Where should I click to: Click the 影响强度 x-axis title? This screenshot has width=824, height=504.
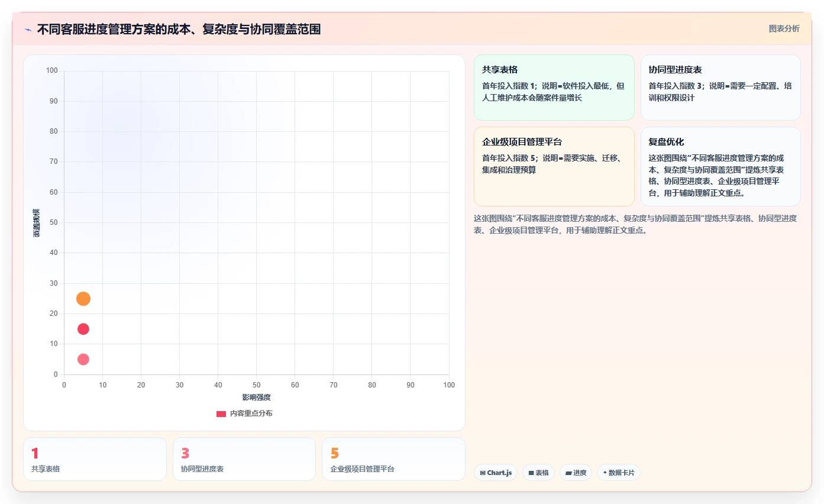tap(256, 397)
